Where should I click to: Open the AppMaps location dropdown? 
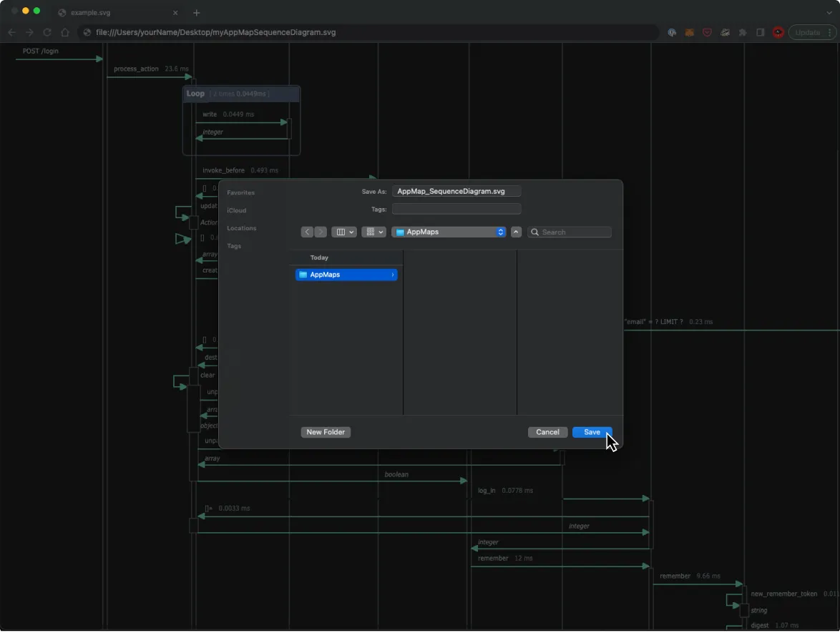449,232
